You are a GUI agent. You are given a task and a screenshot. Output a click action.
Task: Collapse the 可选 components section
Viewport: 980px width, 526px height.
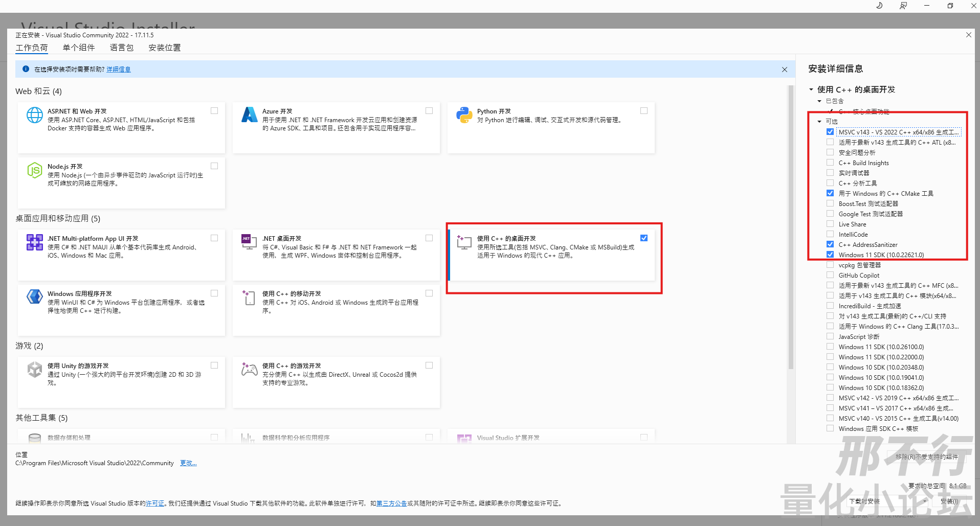(x=819, y=122)
